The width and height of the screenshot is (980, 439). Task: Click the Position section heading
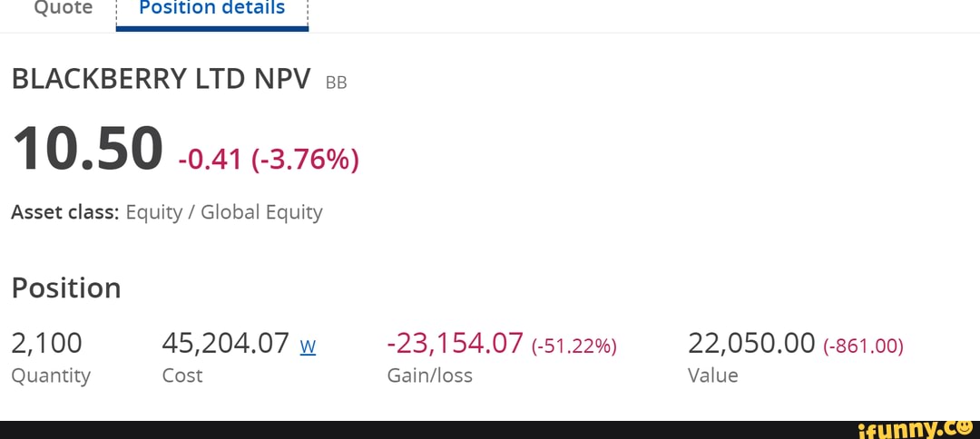66,288
